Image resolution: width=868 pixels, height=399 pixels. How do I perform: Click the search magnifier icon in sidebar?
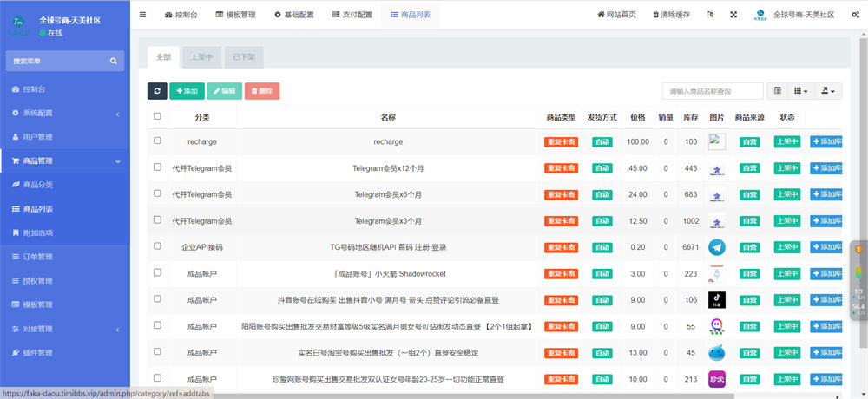113,61
